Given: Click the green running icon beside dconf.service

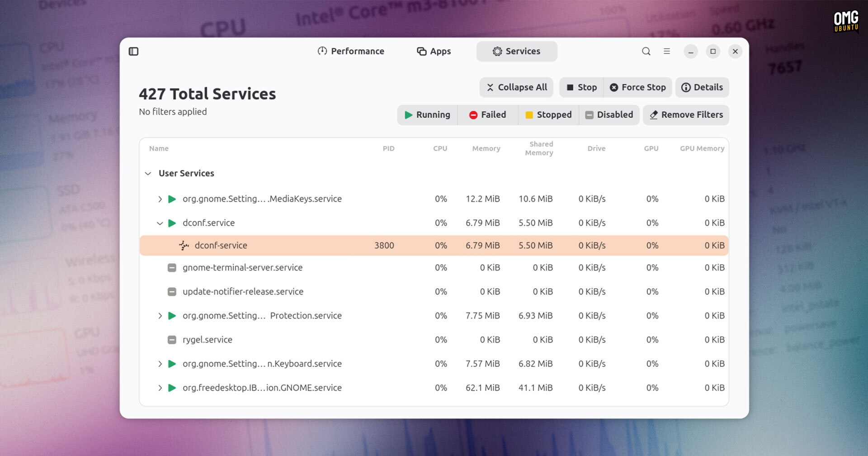Looking at the screenshot, I should [x=172, y=223].
